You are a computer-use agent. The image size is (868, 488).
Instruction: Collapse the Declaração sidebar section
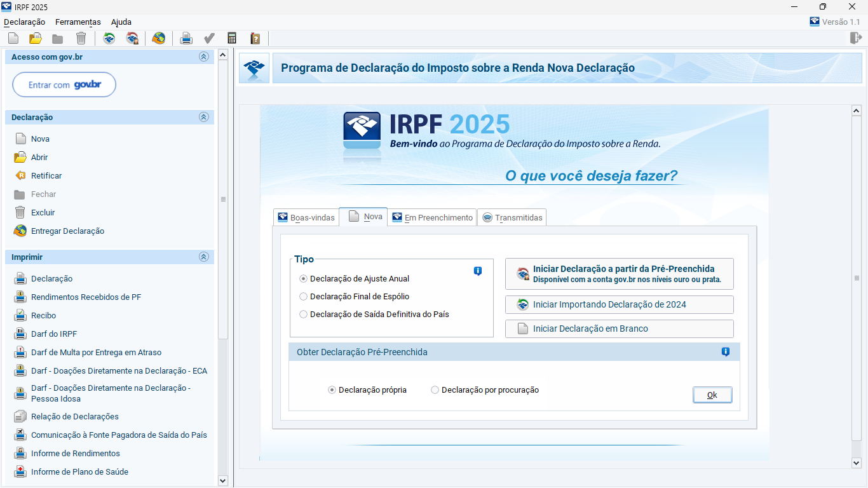(x=203, y=117)
